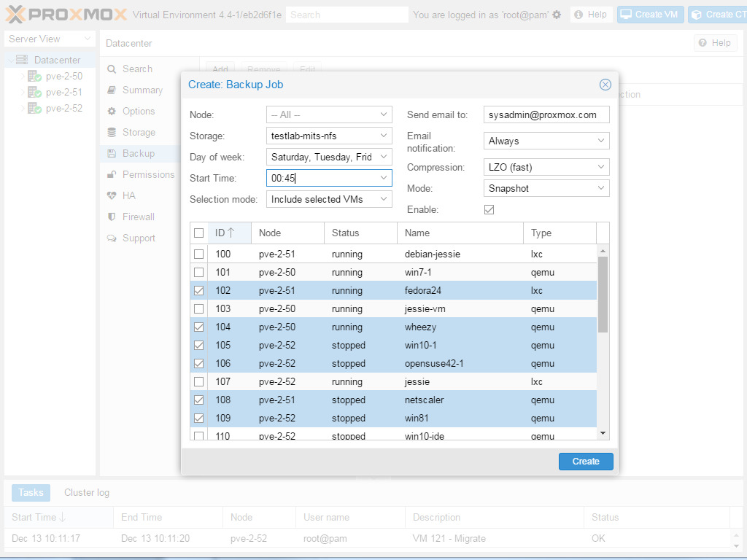Open the Firewall menu item
Image resolution: width=747 pixels, height=560 pixels.
138,217
